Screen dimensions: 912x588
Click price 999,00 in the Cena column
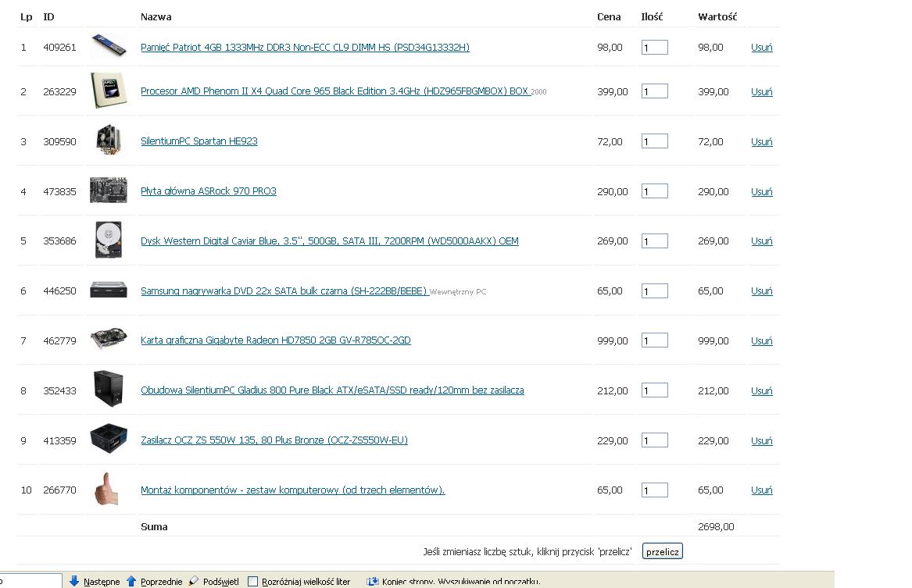point(613,341)
